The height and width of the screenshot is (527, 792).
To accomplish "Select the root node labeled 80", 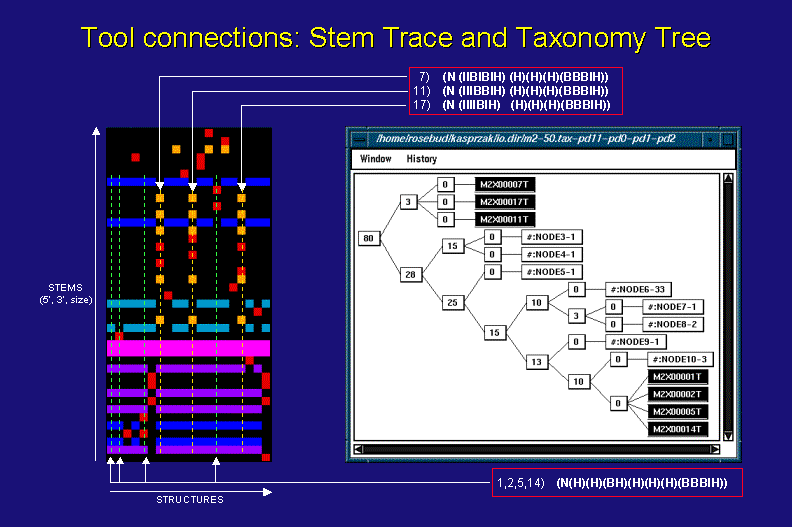I will (369, 238).
